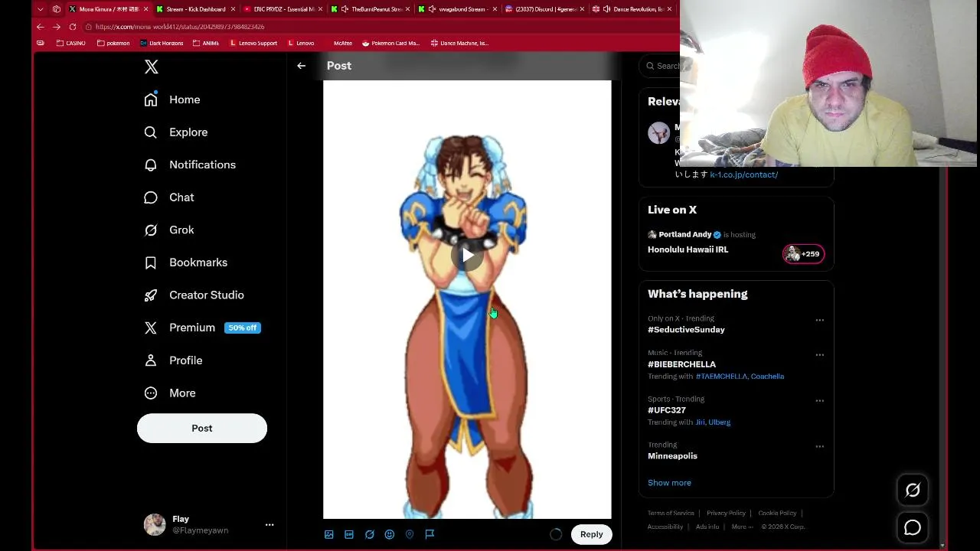Open Accessibility footer link

coord(667,527)
